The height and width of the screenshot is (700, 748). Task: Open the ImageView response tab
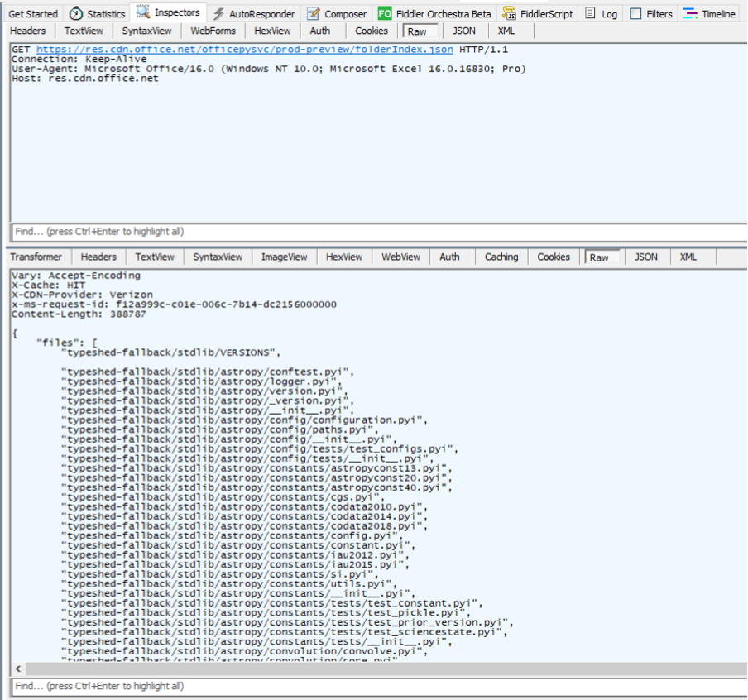pos(284,257)
